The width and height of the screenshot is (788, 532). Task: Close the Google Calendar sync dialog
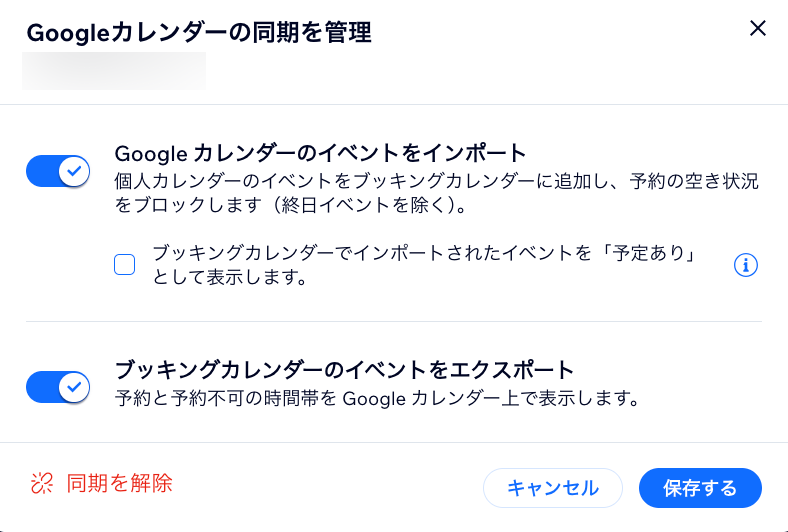tap(758, 29)
